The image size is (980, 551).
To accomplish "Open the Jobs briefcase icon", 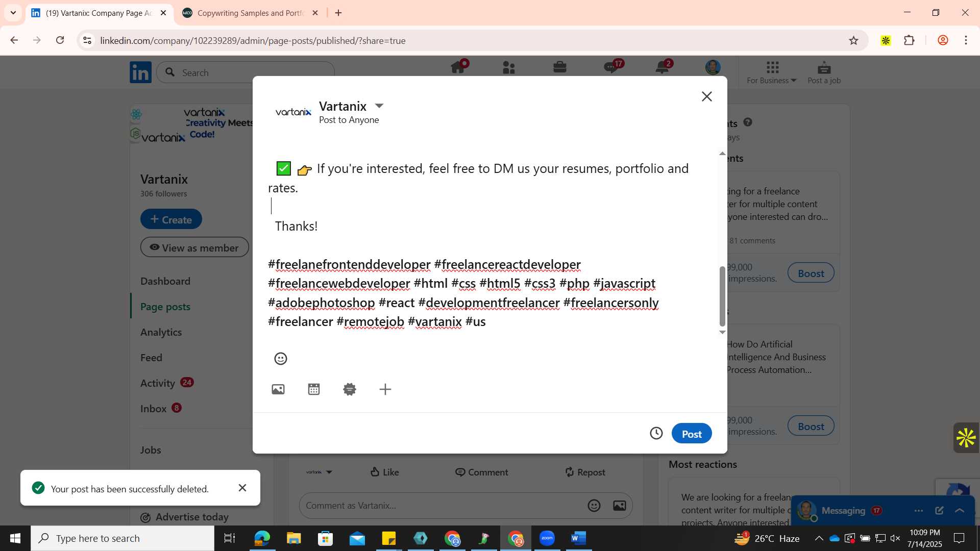I will [x=560, y=67].
